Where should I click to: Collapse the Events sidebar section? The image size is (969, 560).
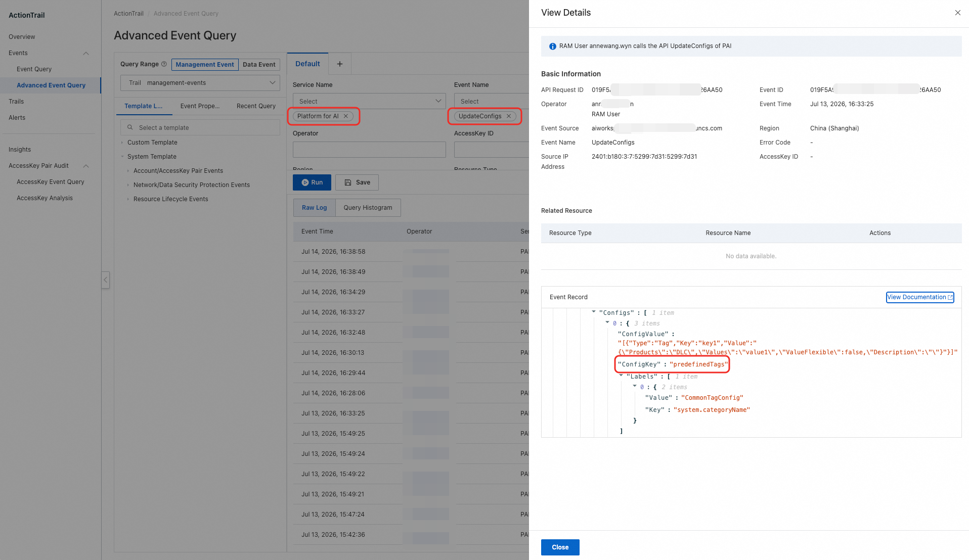86,53
